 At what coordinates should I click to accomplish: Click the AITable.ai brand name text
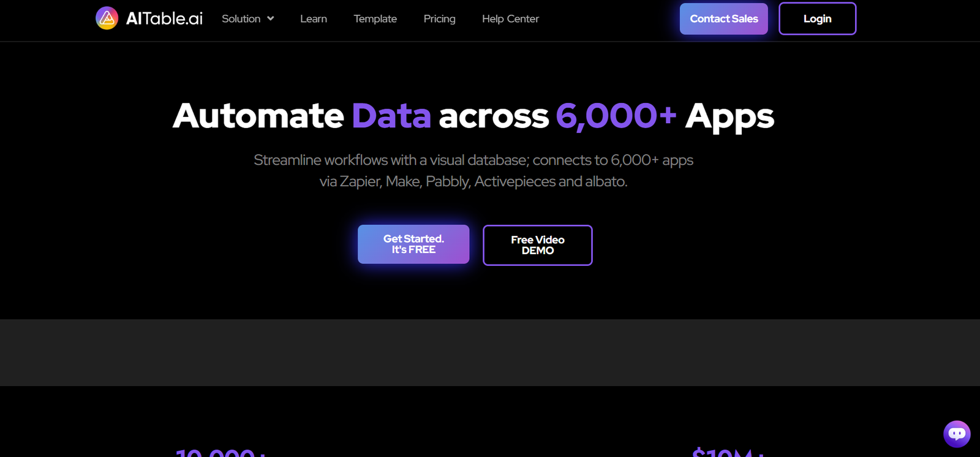[x=164, y=19]
